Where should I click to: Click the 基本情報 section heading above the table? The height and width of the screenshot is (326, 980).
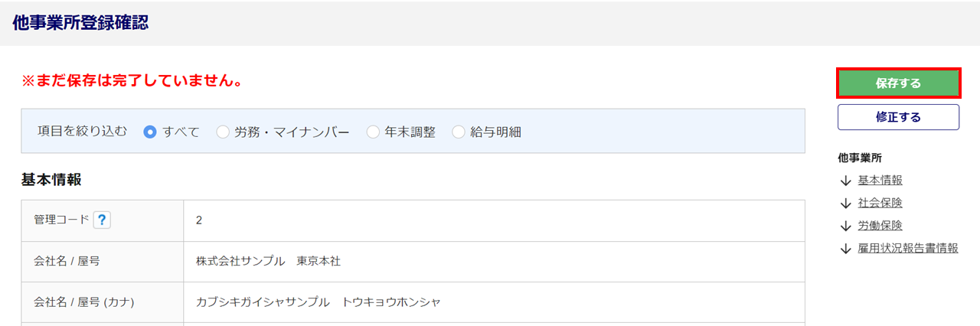tap(51, 181)
